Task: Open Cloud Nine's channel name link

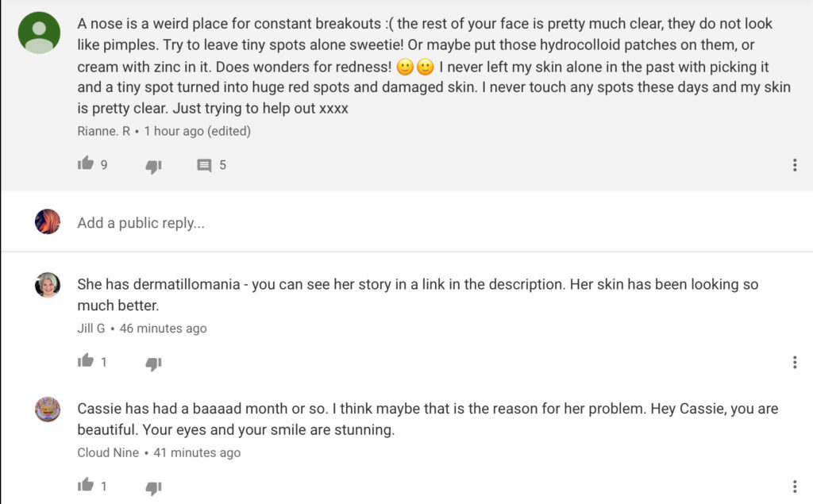Action: (x=108, y=453)
